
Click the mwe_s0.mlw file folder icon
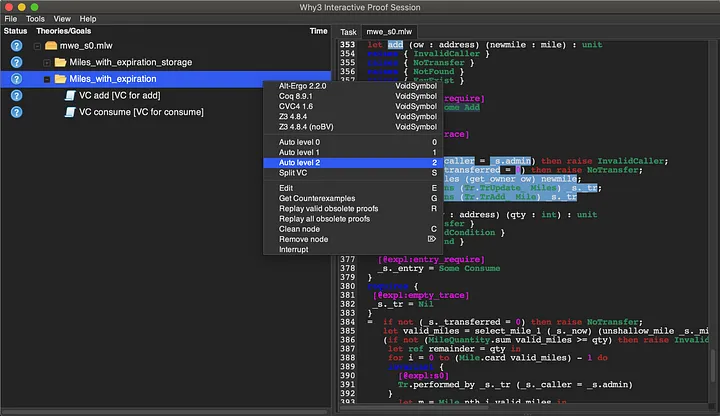point(49,46)
